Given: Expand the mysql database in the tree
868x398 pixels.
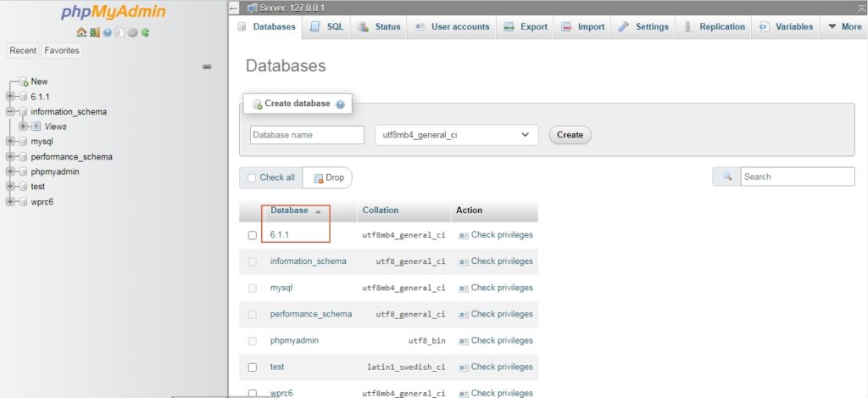Looking at the screenshot, I should coord(10,142).
